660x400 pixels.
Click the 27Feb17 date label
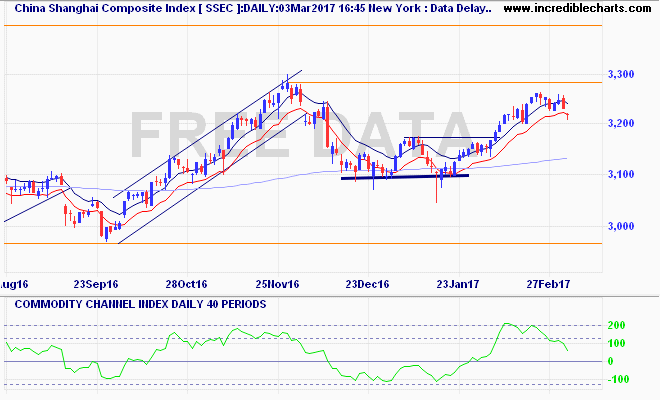coord(548,284)
